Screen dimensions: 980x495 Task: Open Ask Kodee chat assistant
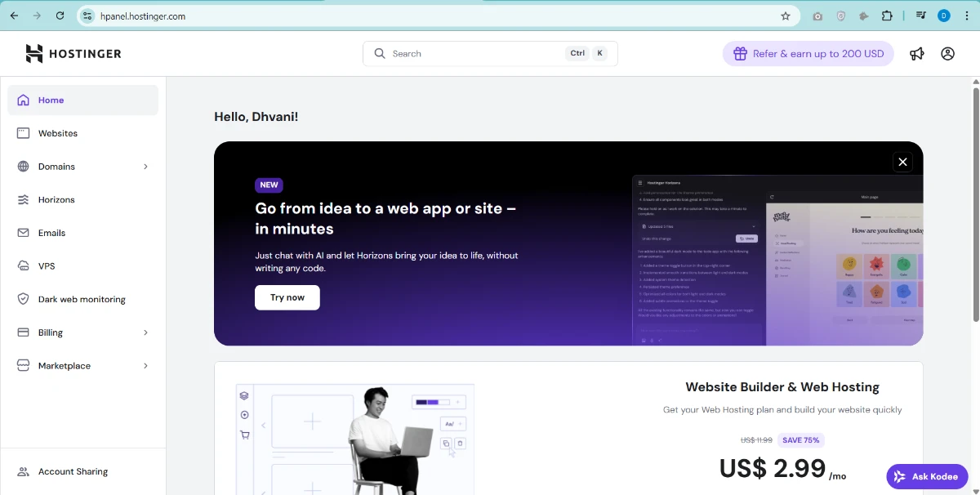click(x=927, y=476)
